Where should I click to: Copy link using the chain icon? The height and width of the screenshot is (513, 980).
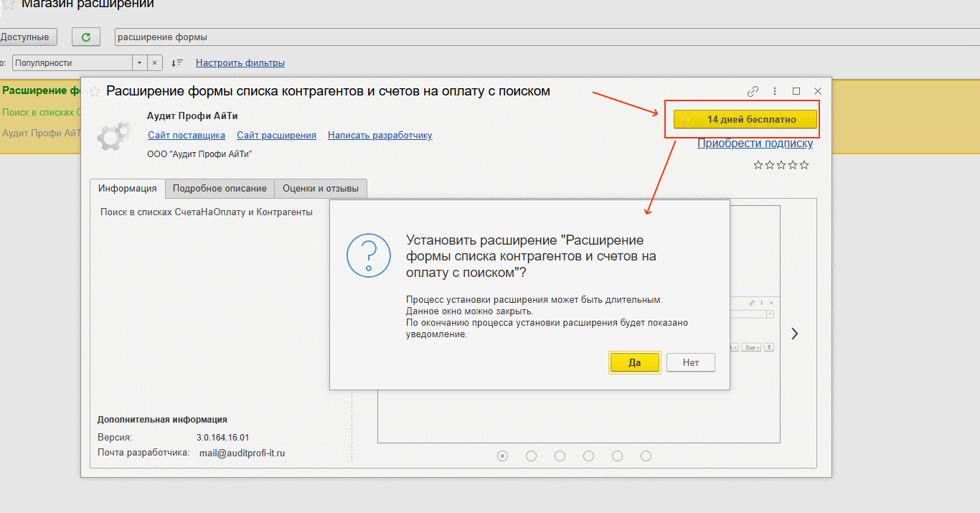[x=753, y=91]
